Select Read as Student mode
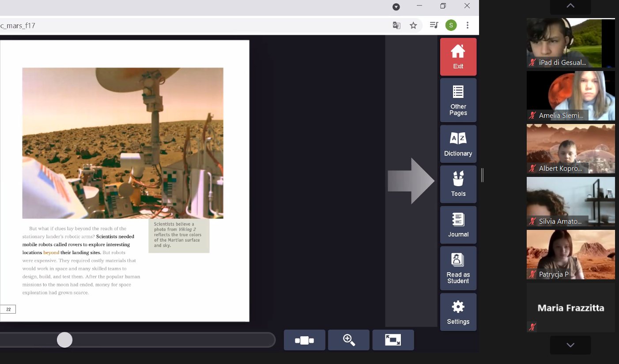This screenshot has height=364, width=619. [x=458, y=268]
